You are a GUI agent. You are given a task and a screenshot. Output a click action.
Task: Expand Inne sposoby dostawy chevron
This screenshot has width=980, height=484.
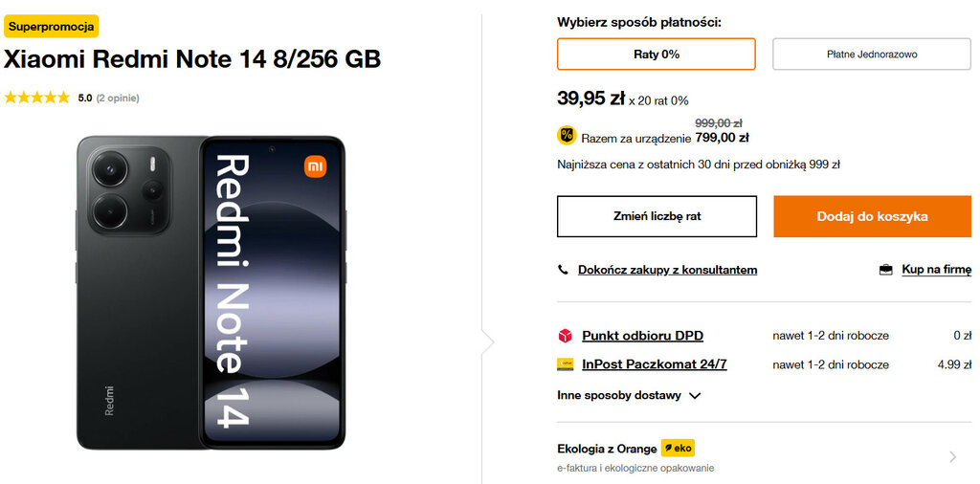tap(695, 395)
